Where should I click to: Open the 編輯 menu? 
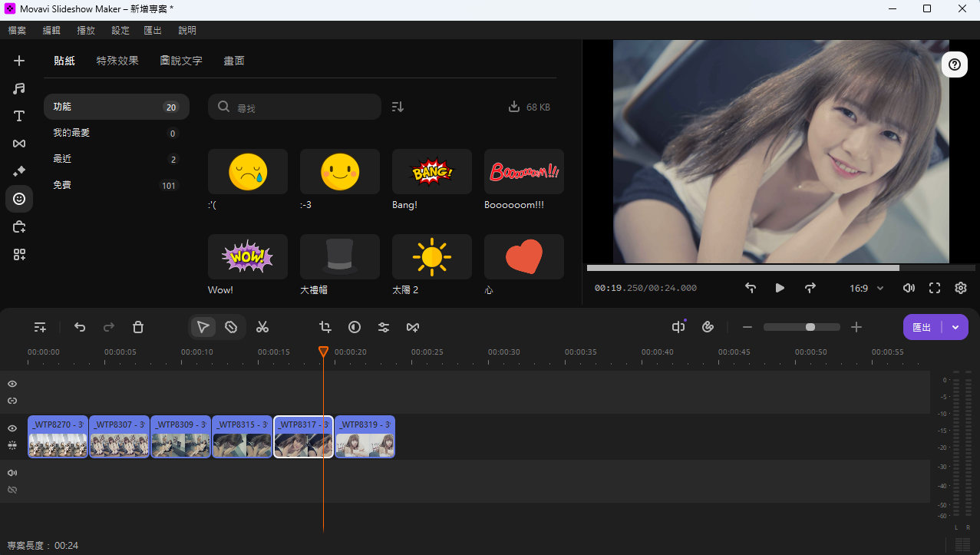pyautogui.click(x=51, y=31)
